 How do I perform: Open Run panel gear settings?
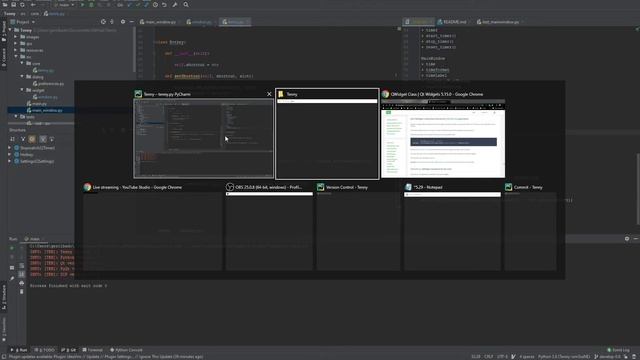click(x=627, y=239)
